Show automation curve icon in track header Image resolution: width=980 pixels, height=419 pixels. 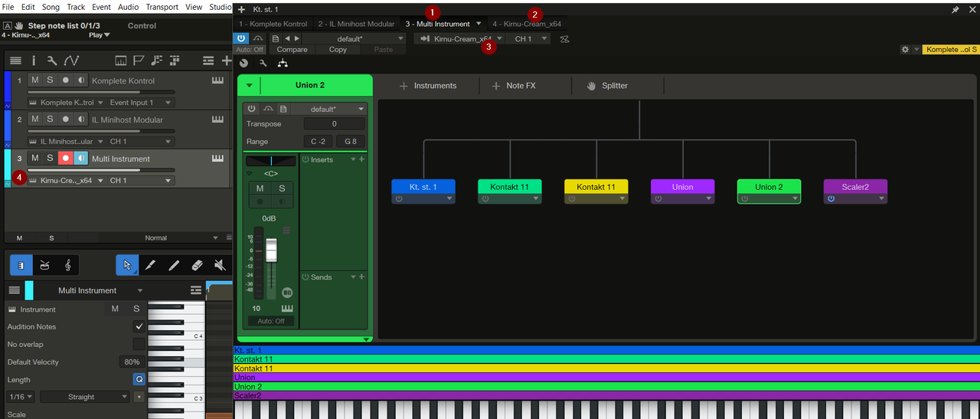[71, 61]
